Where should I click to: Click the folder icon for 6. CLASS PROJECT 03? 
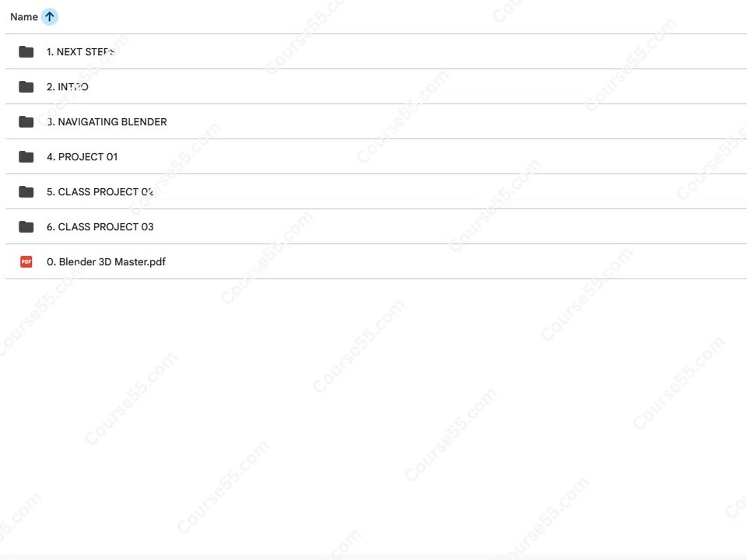click(26, 226)
